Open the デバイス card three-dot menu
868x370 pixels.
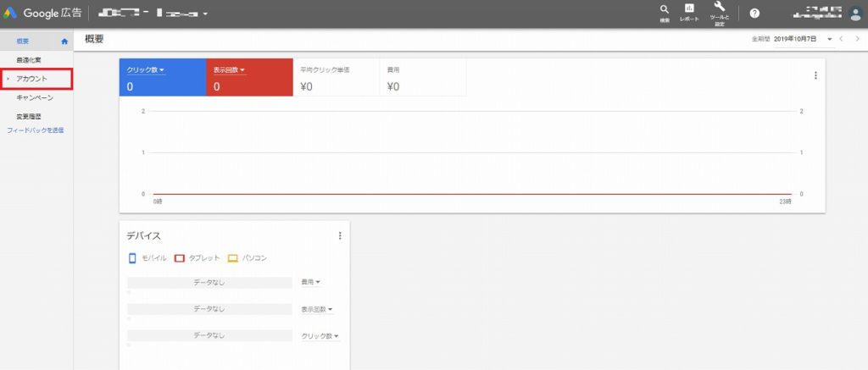(340, 235)
